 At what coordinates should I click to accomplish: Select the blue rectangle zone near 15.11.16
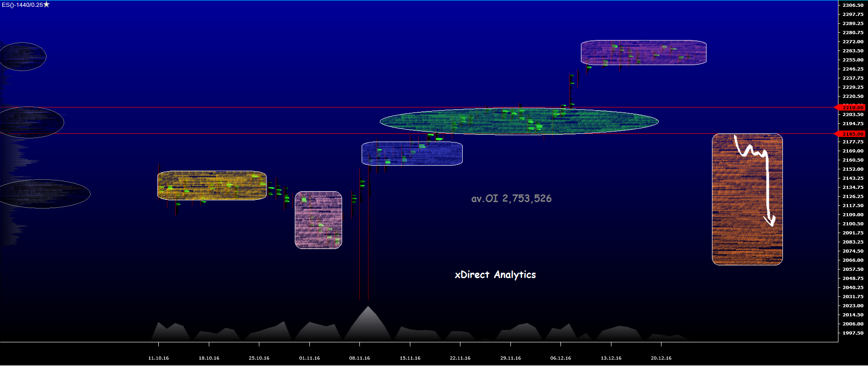pyautogui.click(x=412, y=153)
